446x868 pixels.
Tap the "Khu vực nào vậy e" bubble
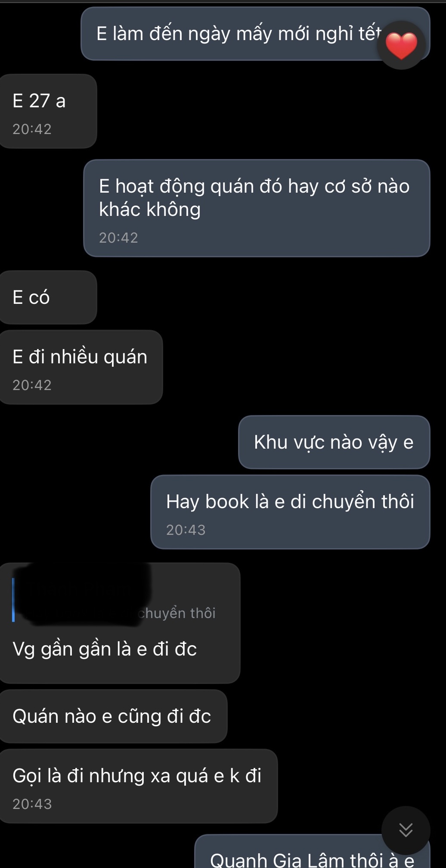[334, 442]
